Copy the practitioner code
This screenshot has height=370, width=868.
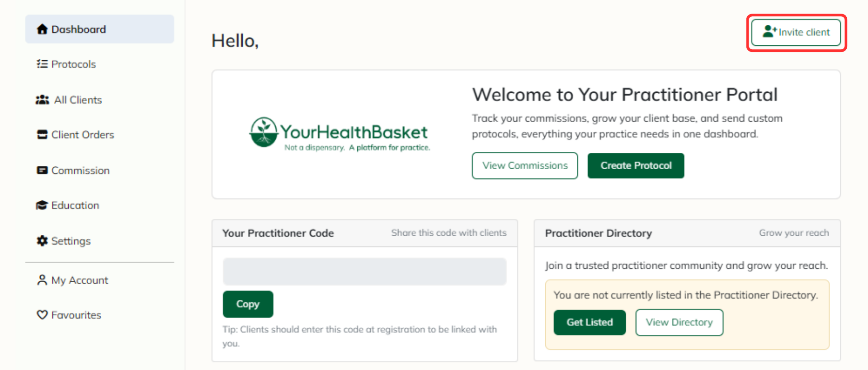coord(248,304)
